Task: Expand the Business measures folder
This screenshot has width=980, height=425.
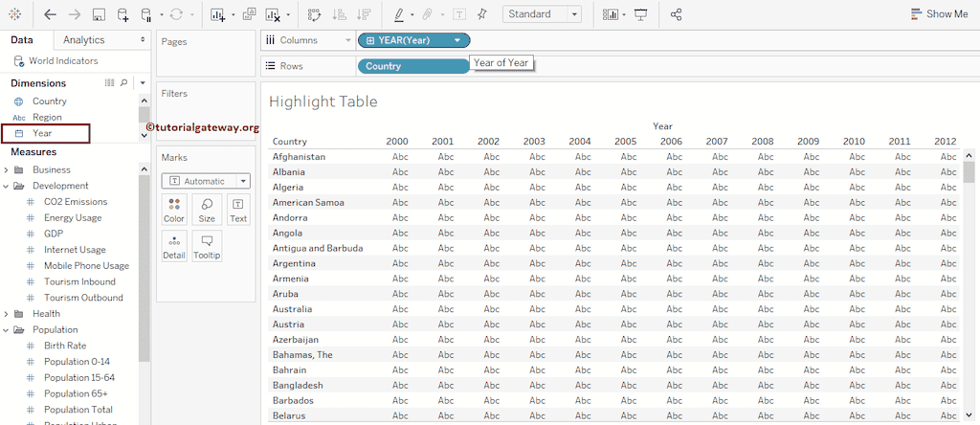Action: (x=7, y=170)
